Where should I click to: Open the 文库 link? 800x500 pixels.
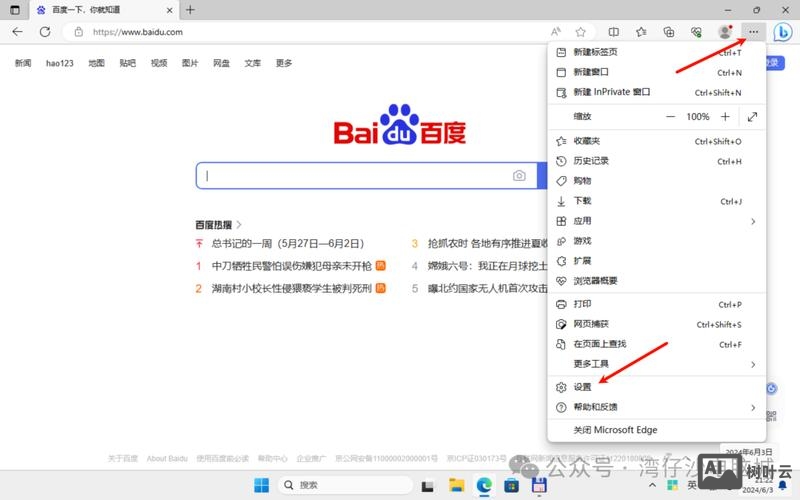[x=253, y=63]
